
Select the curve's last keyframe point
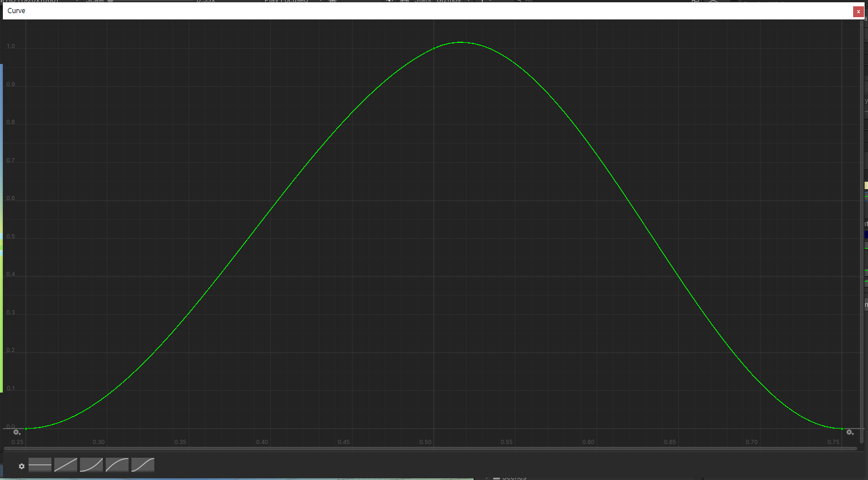coord(842,429)
